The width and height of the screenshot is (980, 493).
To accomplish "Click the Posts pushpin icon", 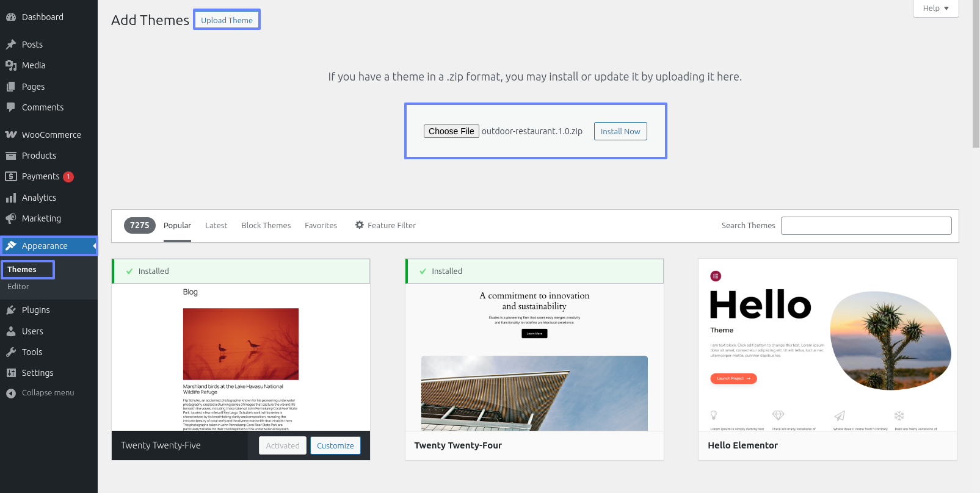I will click(x=11, y=45).
